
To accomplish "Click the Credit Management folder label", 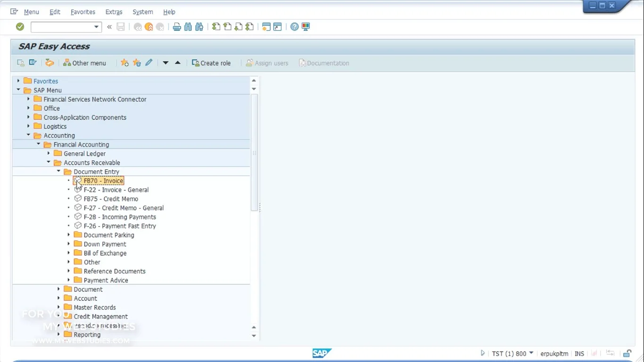I will 100,316.
